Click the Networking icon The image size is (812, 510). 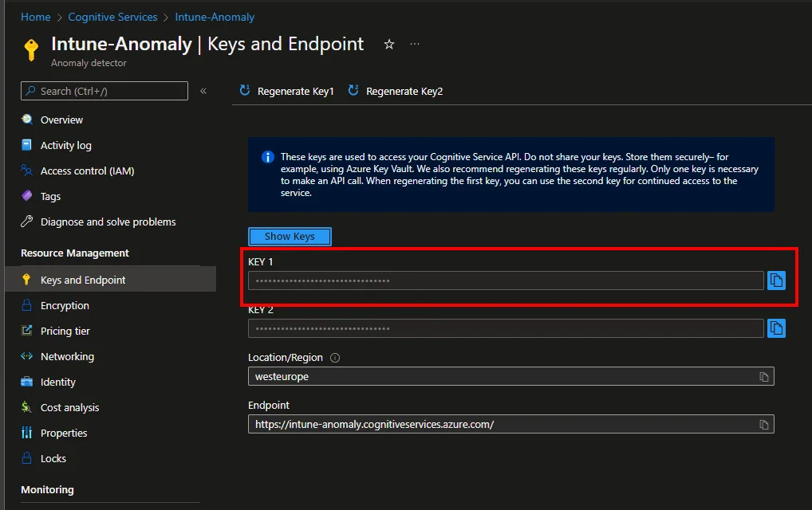tap(27, 356)
